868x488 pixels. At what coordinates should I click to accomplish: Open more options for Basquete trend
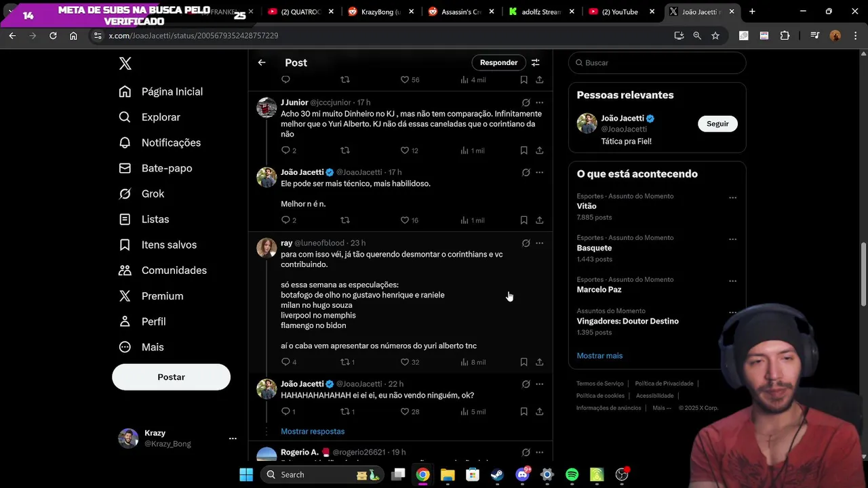(x=732, y=239)
